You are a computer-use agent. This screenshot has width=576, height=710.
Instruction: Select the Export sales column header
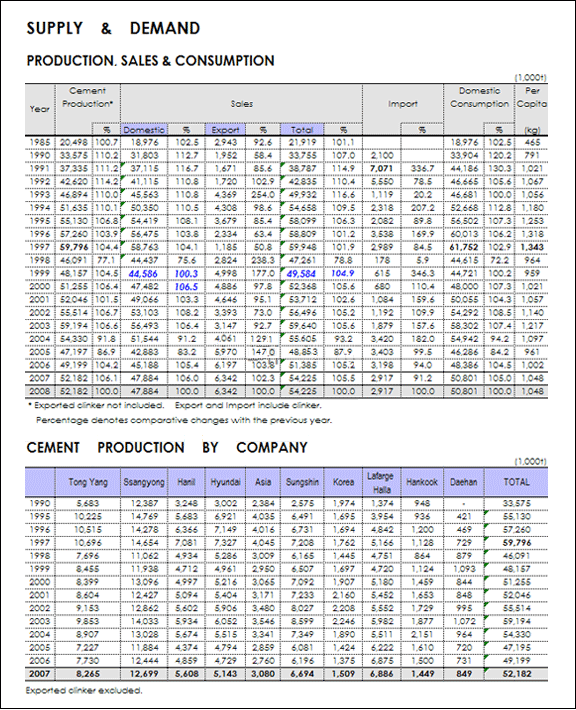coord(225,130)
